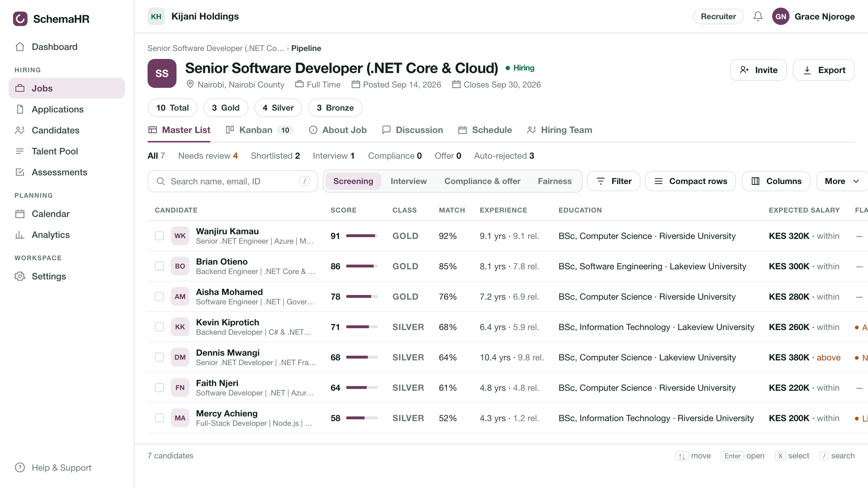
Task: Filter by Needs review 4
Action: tap(208, 156)
